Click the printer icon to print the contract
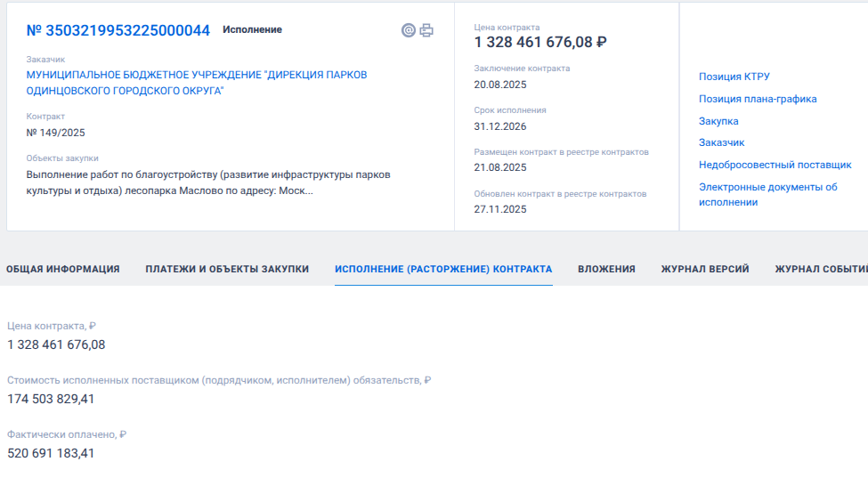The width and height of the screenshot is (868, 486). [426, 30]
